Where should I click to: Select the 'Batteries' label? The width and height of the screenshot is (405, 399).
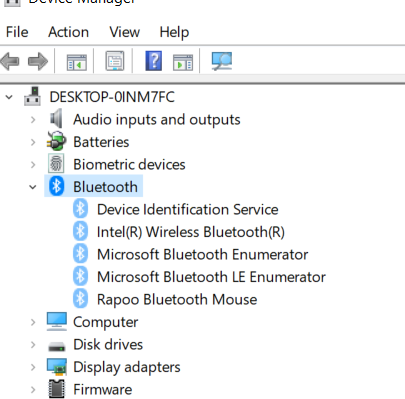101,142
